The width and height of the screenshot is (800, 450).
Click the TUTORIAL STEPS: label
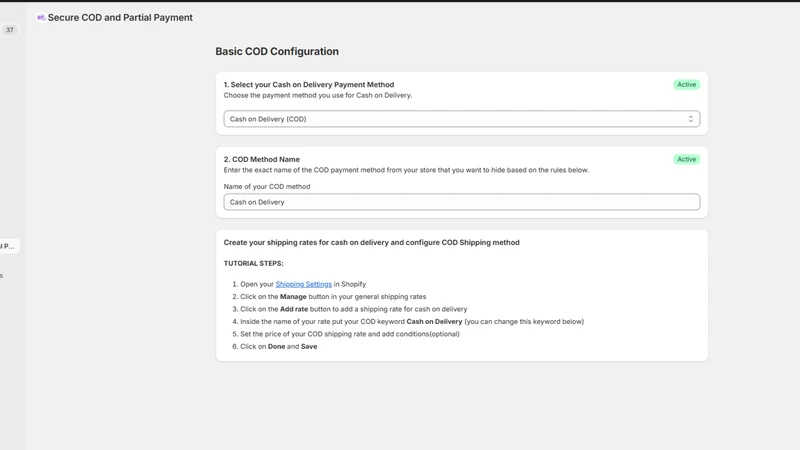point(254,263)
